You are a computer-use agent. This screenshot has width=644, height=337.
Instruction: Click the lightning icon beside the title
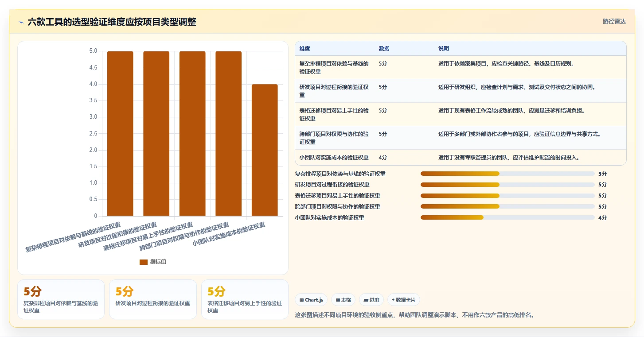point(21,22)
